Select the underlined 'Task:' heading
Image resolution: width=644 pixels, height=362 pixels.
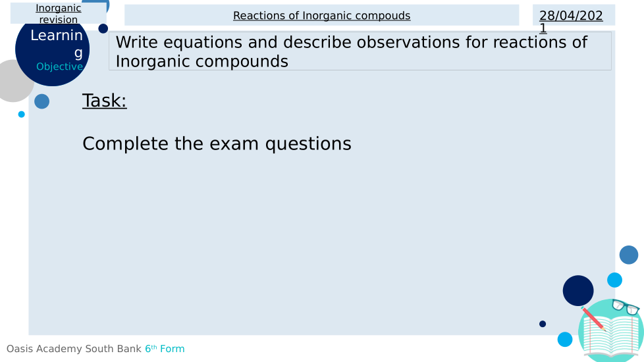(x=104, y=101)
